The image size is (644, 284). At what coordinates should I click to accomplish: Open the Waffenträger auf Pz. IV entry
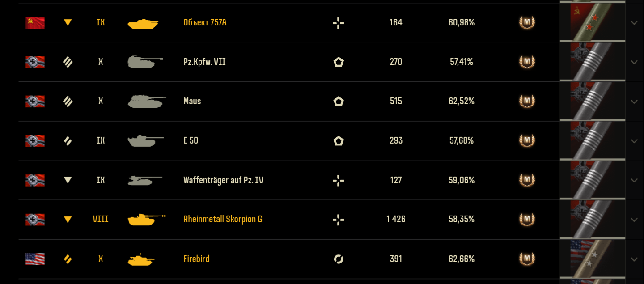pyautogui.click(x=223, y=180)
